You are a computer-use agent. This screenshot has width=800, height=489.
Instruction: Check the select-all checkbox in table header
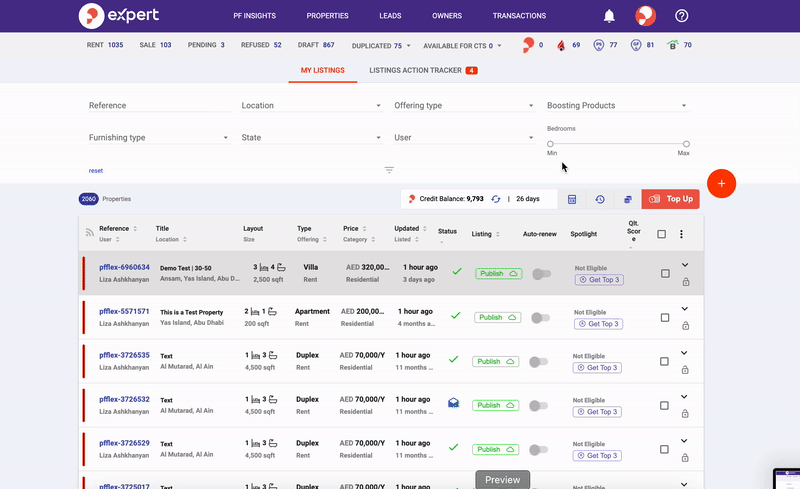tap(661, 234)
